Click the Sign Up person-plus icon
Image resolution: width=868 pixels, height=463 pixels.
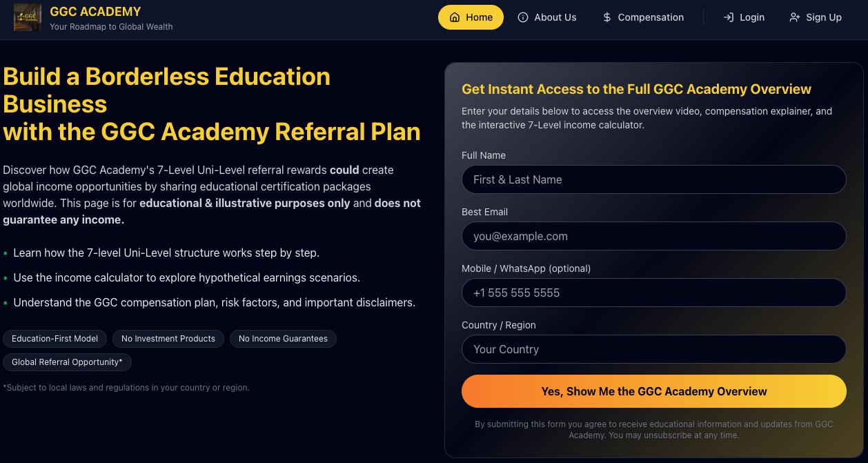795,17
